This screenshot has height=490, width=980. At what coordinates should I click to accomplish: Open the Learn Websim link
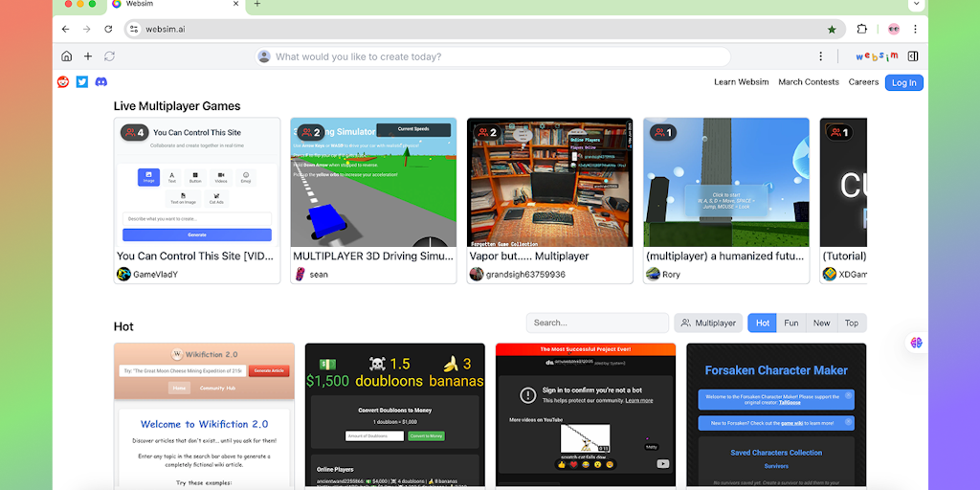coord(742,82)
